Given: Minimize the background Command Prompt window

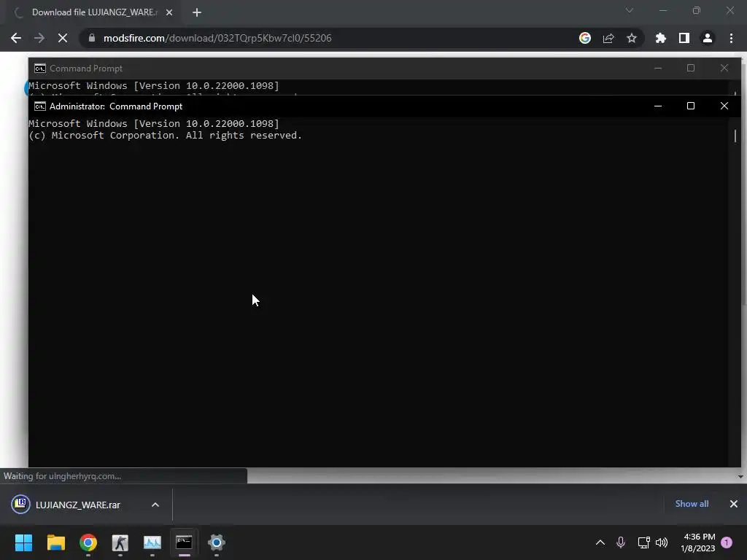Looking at the screenshot, I should [658, 68].
